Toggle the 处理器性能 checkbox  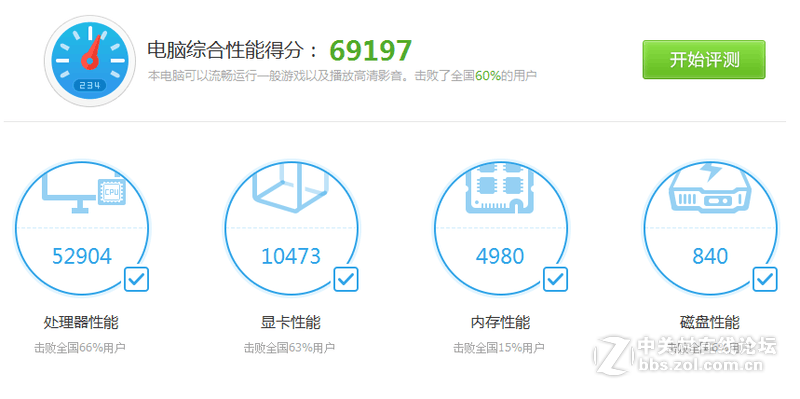click(136, 279)
